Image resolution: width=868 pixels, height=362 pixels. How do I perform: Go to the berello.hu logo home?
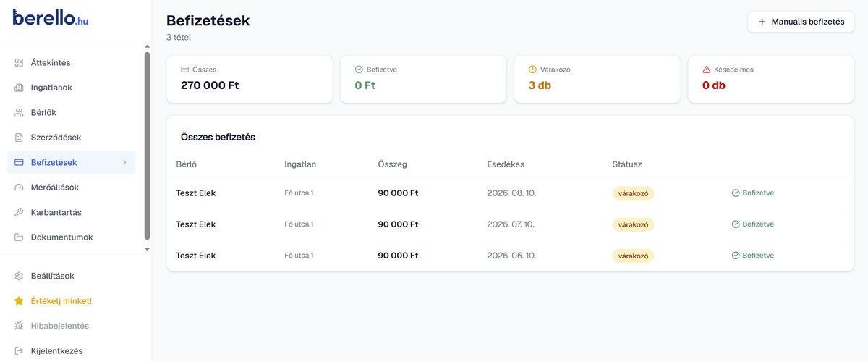pos(50,19)
